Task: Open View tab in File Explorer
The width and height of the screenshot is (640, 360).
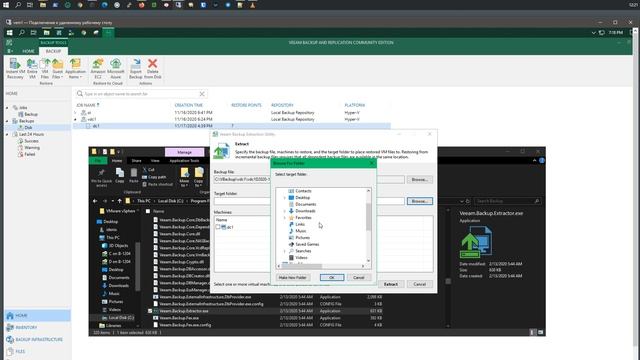Action: click(x=155, y=161)
